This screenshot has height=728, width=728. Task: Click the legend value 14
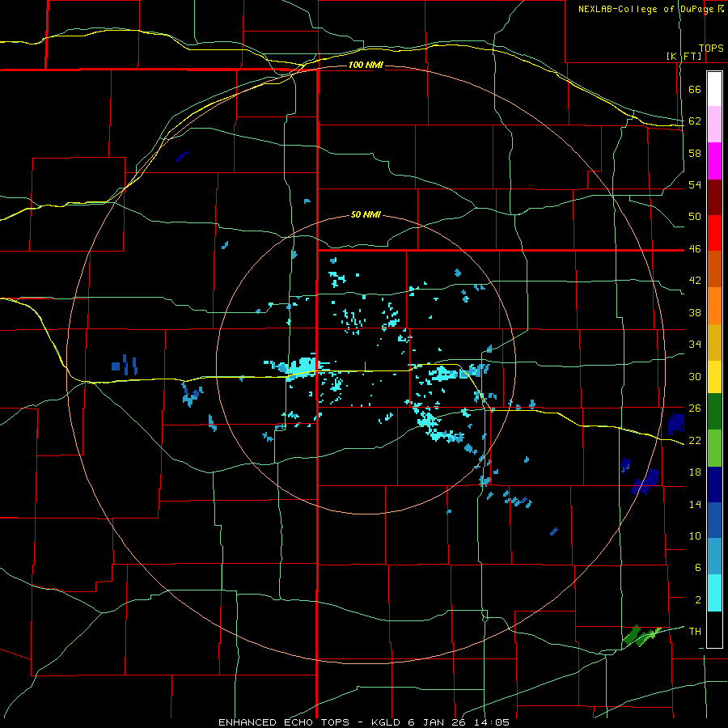(x=695, y=504)
